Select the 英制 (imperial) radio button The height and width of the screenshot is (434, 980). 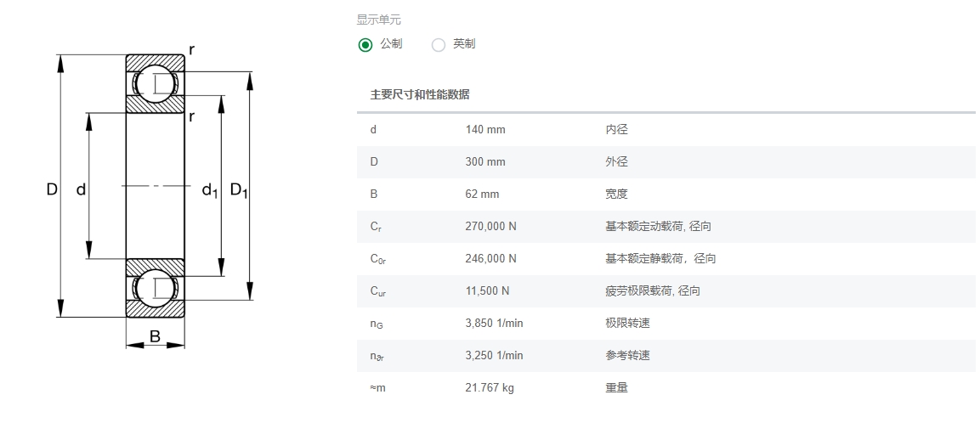[x=439, y=45]
